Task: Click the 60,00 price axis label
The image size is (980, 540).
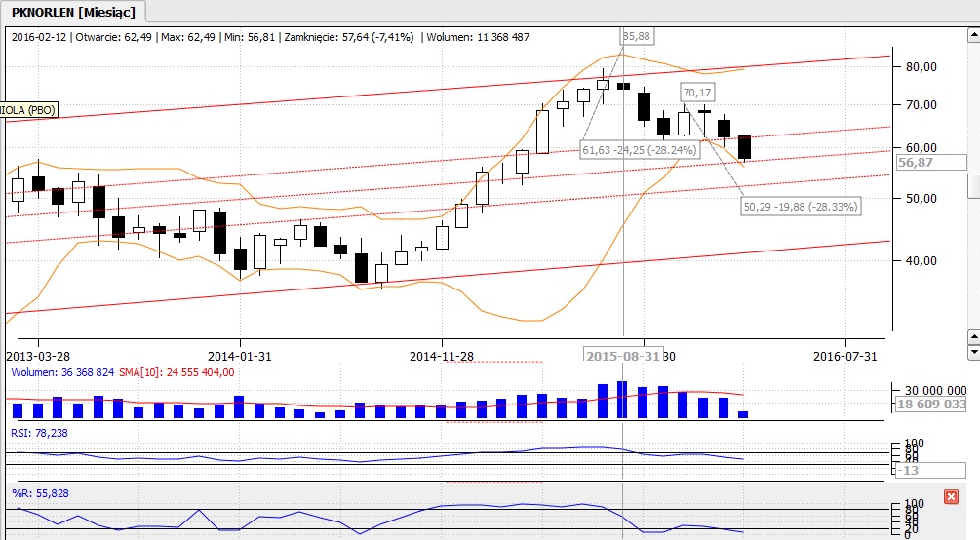Action: (921, 148)
